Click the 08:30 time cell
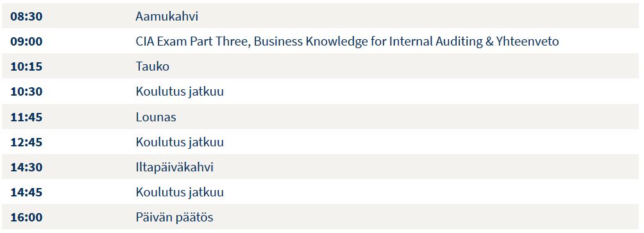644x233 pixels. (26, 17)
